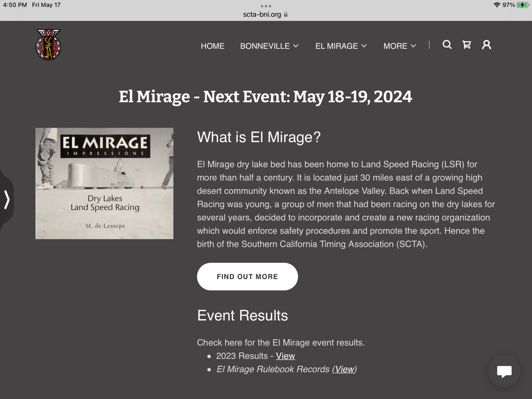Expand the BONNEVILLE dropdown menu

tap(269, 46)
